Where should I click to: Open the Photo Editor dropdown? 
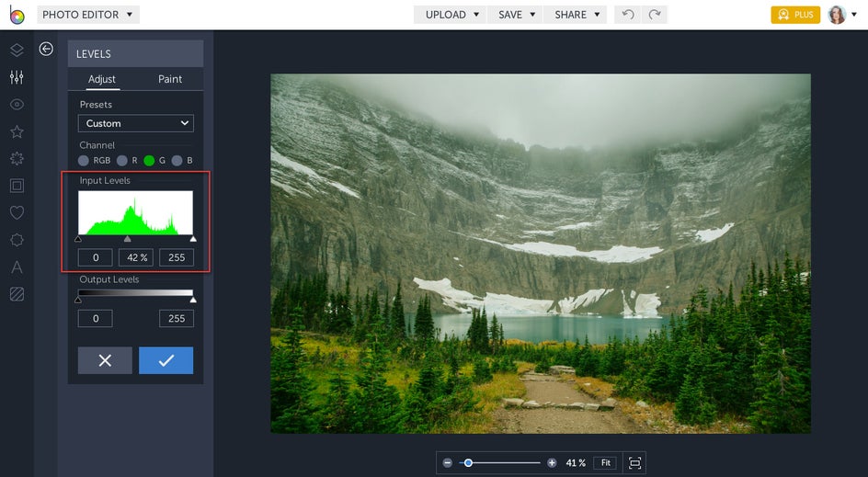(x=88, y=15)
